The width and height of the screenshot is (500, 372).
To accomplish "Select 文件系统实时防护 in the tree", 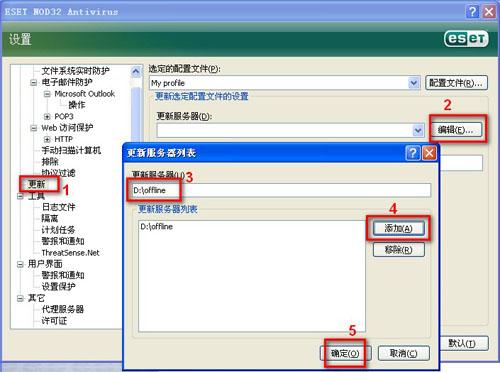I will (x=76, y=71).
